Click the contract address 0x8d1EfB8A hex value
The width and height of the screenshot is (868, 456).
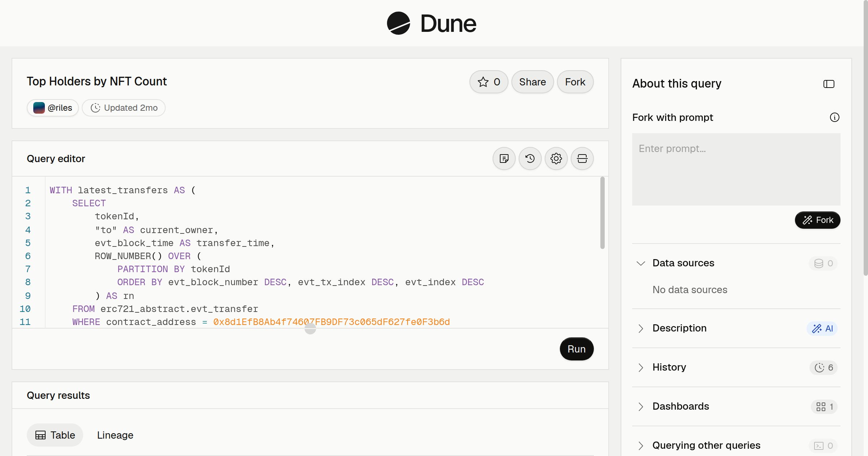[x=331, y=322]
